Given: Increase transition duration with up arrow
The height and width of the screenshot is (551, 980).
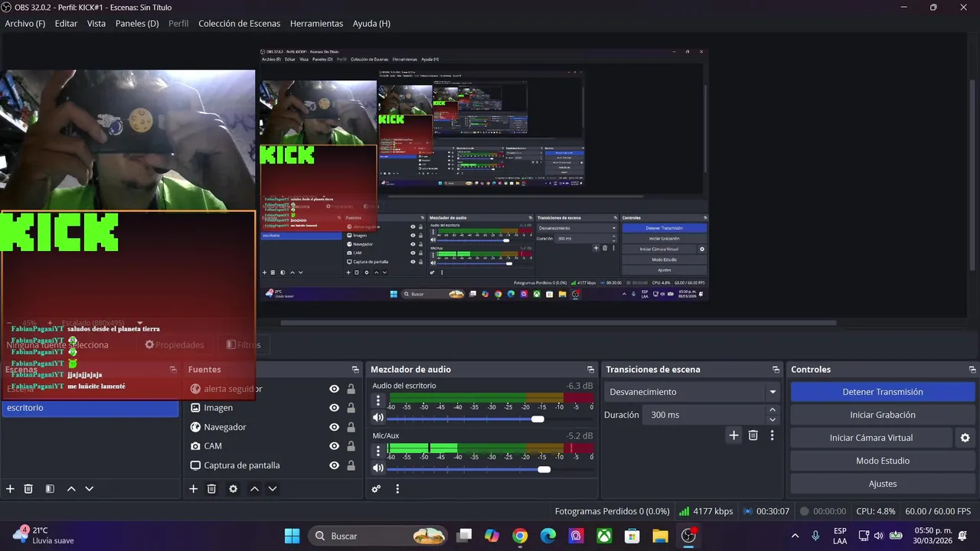Looking at the screenshot, I should click(x=772, y=410).
